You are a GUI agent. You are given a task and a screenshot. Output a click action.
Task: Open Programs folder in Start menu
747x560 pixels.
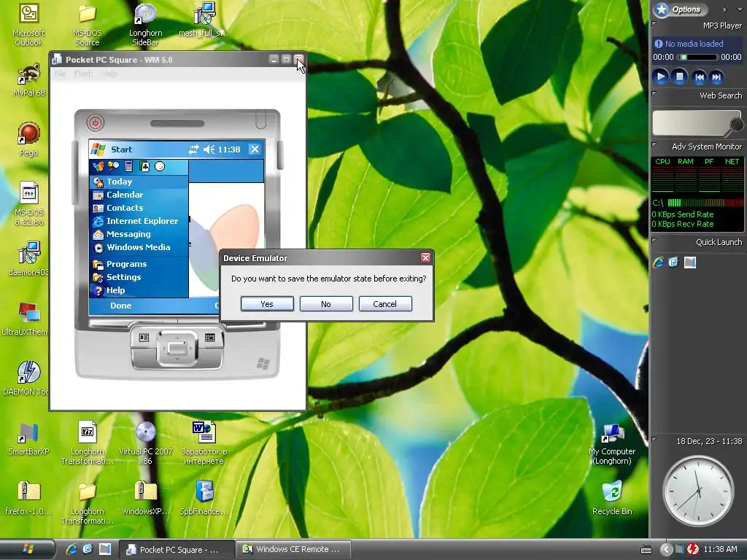coord(139,264)
